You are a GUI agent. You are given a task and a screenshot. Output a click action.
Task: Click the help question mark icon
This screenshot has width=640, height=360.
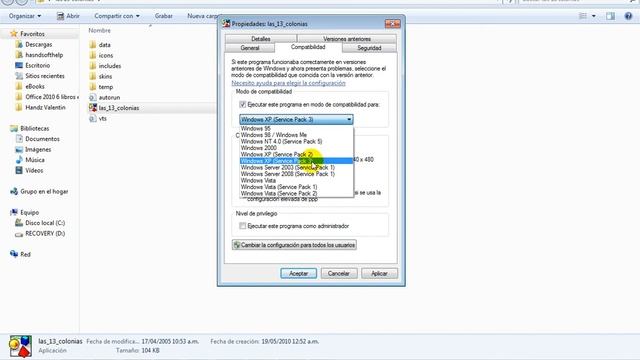click(x=629, y=16)
